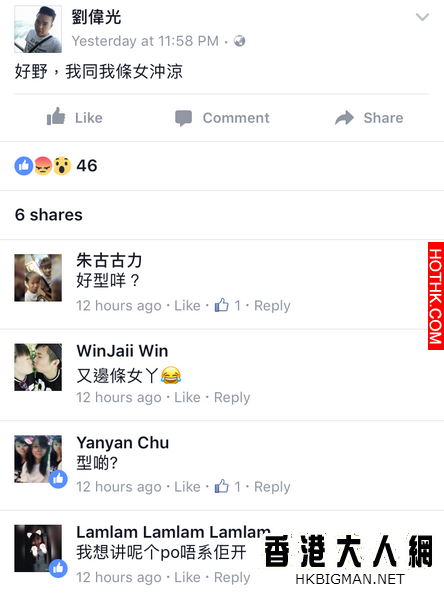
Task: Open WinJaii Win's avatar thumbnail
Action: click(x=38, y=367)
